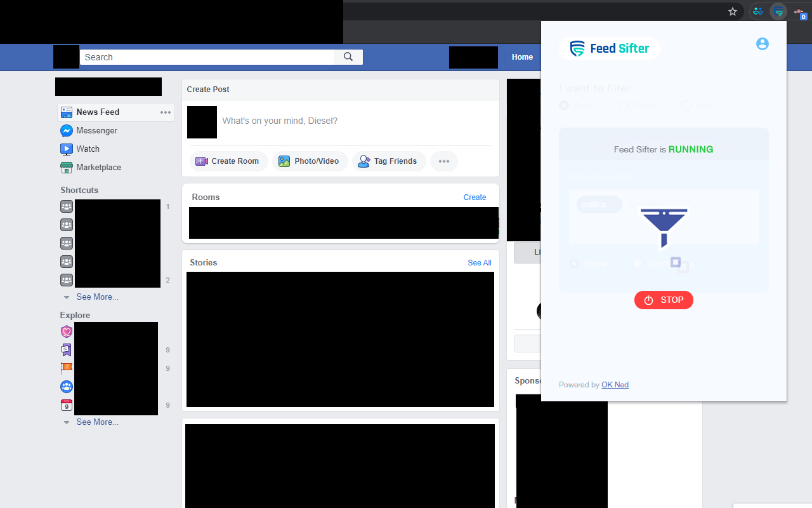Go to Home in Facebook top bar
This screenshot has width=812, height=508.
pos(522,57)
